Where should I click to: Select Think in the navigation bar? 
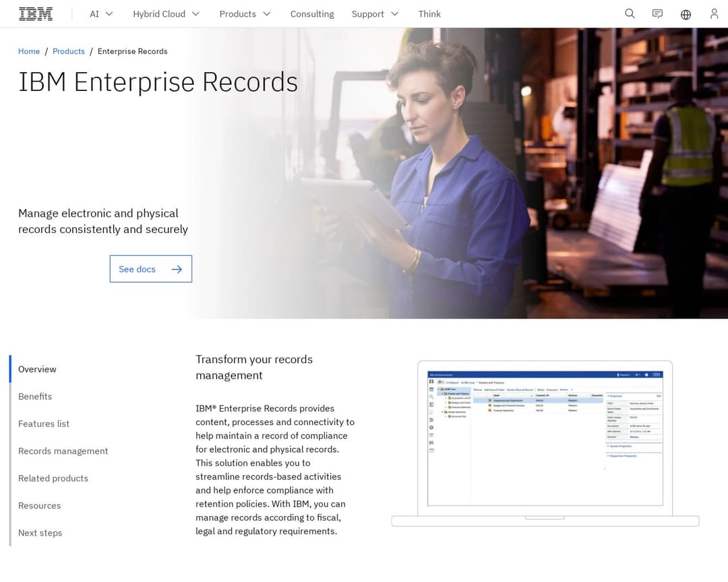pyautogui.click(x=429, y=13)
